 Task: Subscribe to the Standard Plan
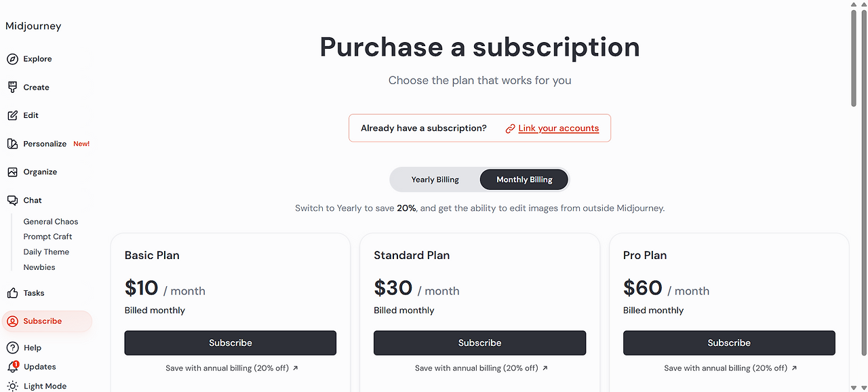479,343
